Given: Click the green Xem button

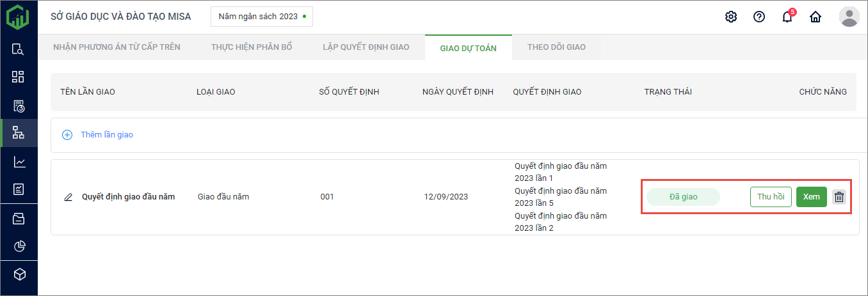Looking at the screenshot, I should point(812,197).
